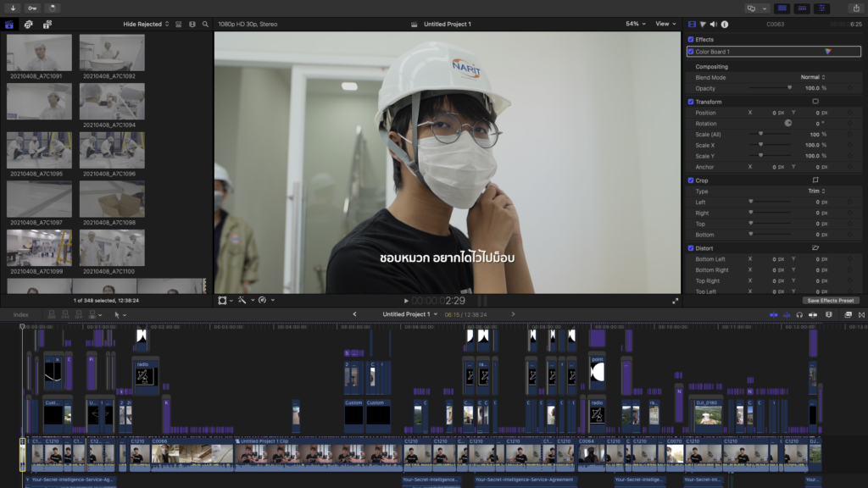Toggle the Transform checkbox
Screen dimensions: 868x488
(691, 102)
